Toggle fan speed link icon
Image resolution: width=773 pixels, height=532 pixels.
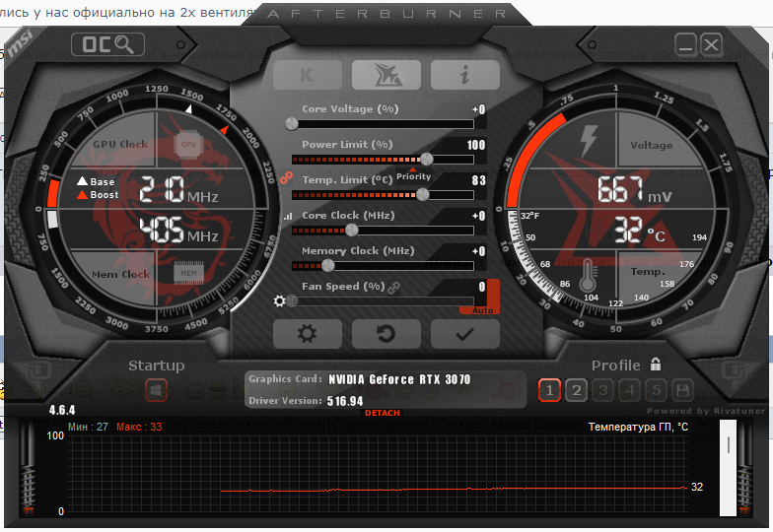pyautogui.click(x=394, y=288)
